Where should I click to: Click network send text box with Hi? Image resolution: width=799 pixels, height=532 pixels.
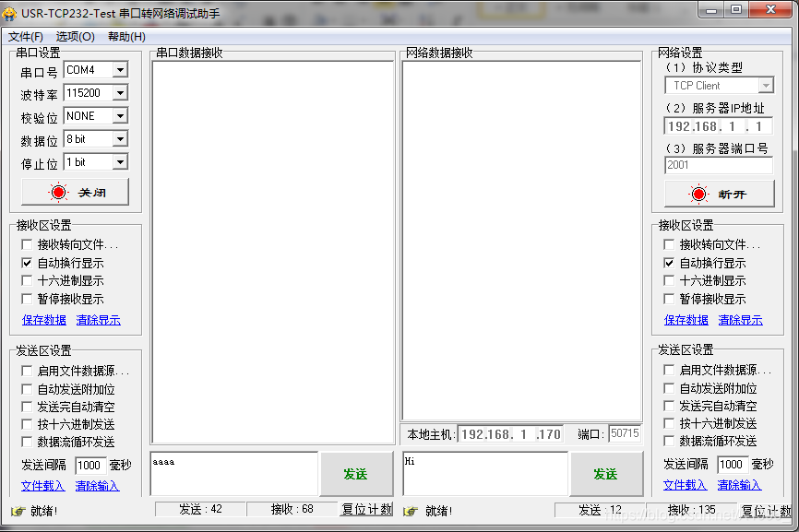[485, 474]
